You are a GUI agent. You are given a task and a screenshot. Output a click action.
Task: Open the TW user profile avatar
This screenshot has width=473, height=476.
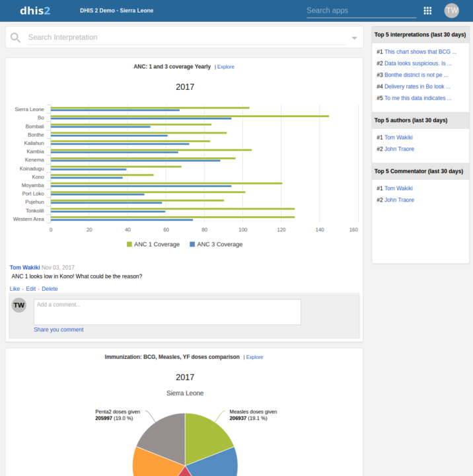click(x=451, y=11)
